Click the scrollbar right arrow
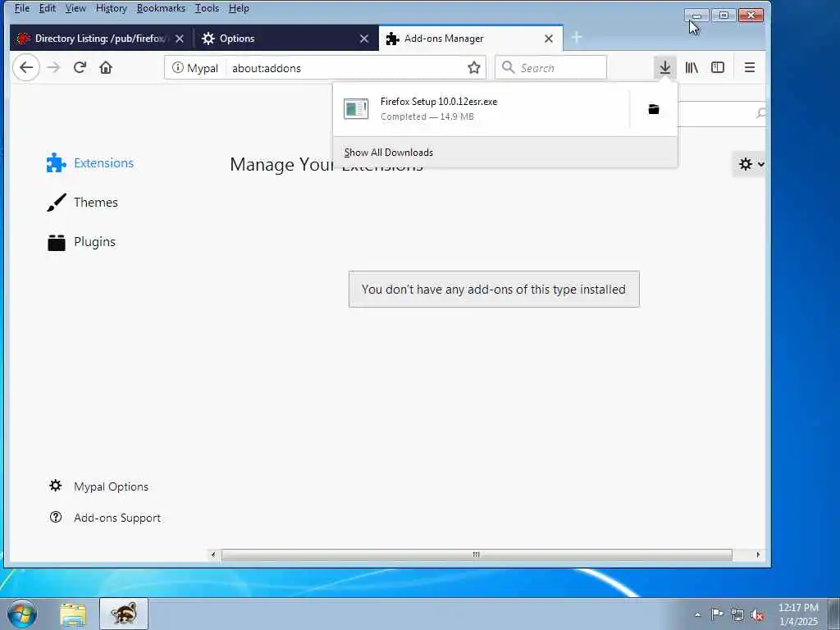The height and width of the screenshot is (630, 840). 757,555
